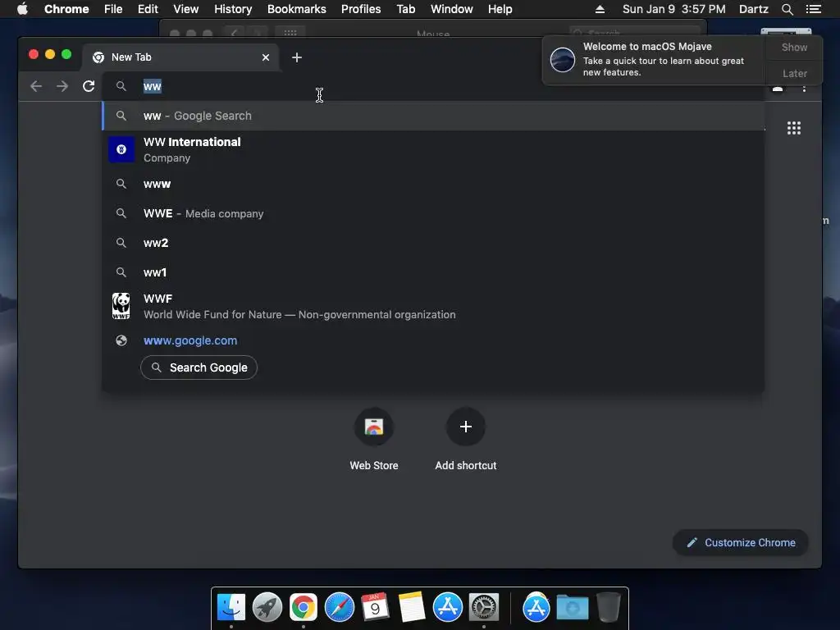Viewport: 840px width, 630px height.
Task: Select the WWF World Wide Fund suggestion
Action: click(433, 307)
